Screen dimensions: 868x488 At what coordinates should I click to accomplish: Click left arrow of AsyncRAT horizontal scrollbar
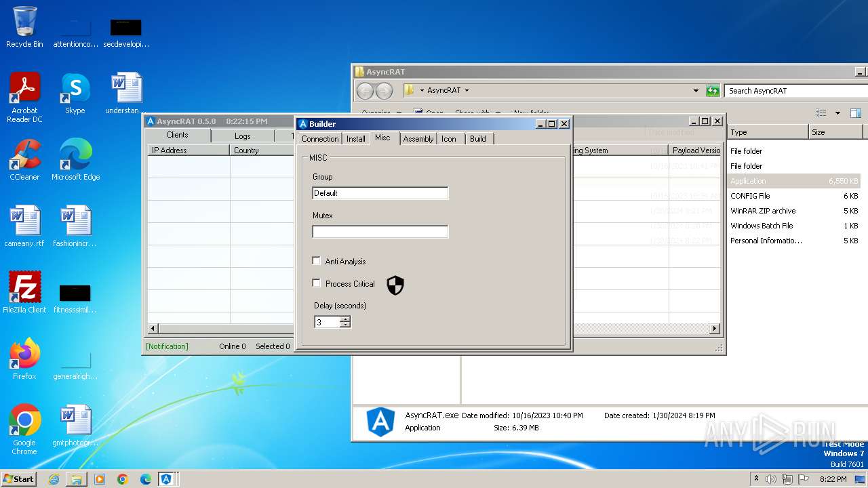153,329
